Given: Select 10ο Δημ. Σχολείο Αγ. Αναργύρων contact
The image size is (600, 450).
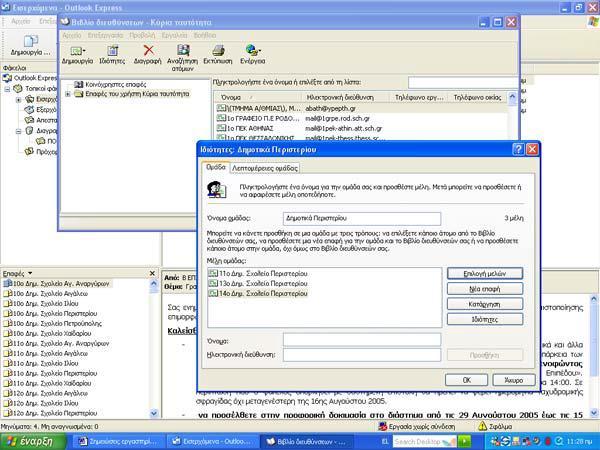Looking at the screenshot, I should [57, 284].
